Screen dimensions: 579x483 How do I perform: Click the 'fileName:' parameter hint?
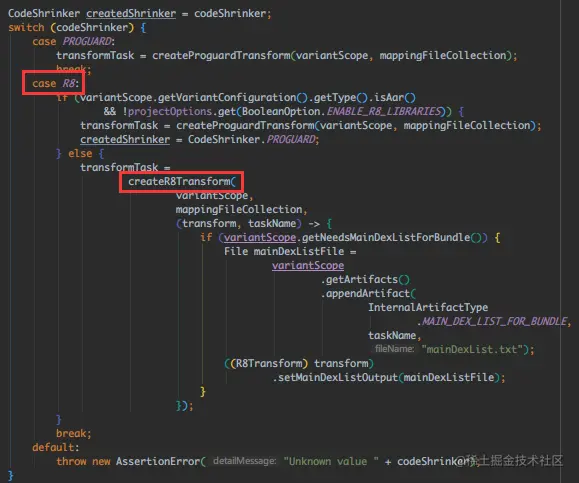[x=394, y=349]
